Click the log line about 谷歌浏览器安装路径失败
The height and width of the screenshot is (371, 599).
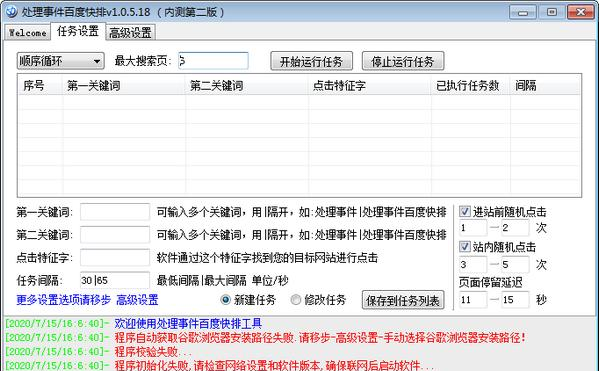pos(320,338)
